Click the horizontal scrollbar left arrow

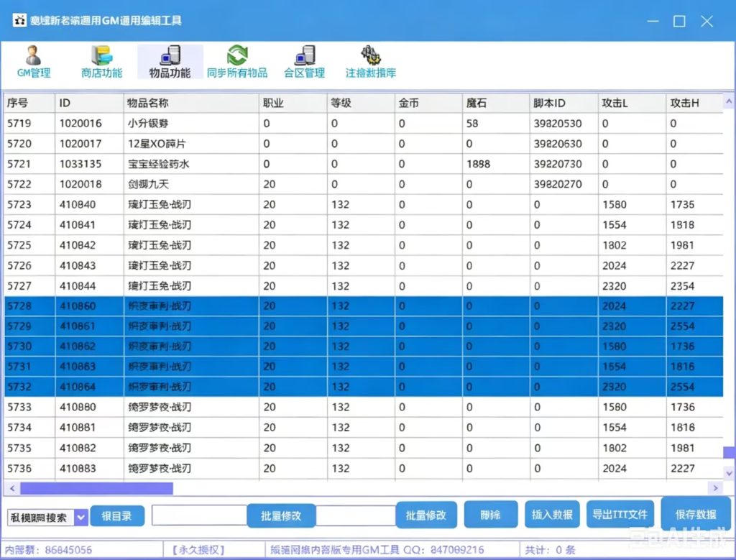tap(12, 488)
